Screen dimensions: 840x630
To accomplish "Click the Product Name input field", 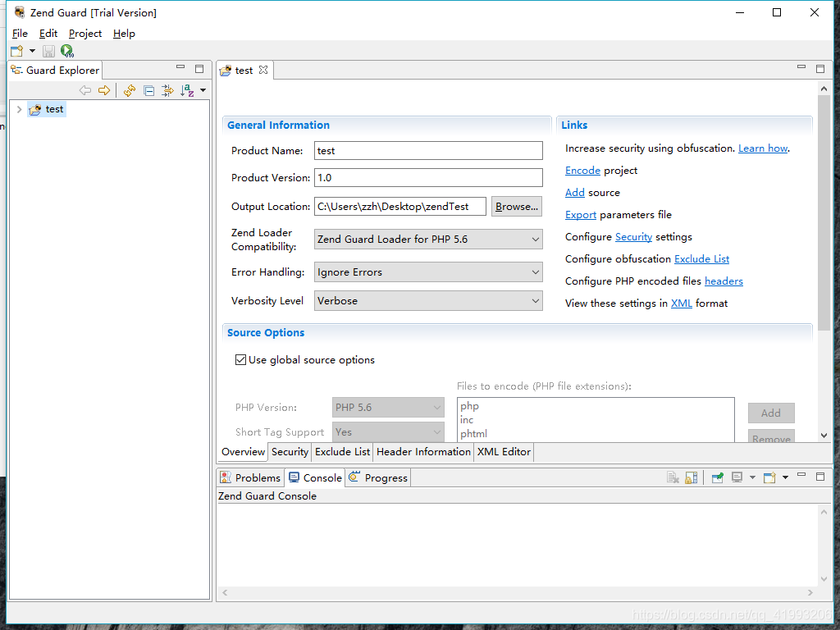I will click(x=428, y=151).
